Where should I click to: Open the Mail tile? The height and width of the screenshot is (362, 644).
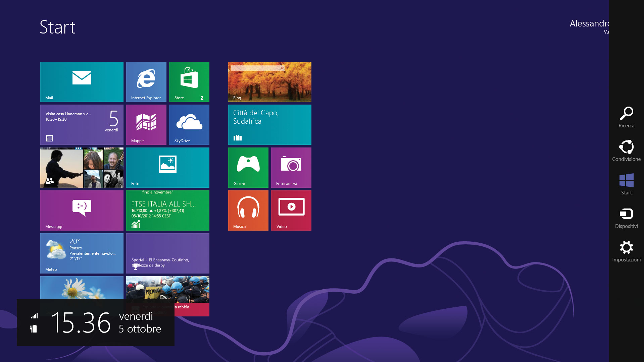coord(82,82)
